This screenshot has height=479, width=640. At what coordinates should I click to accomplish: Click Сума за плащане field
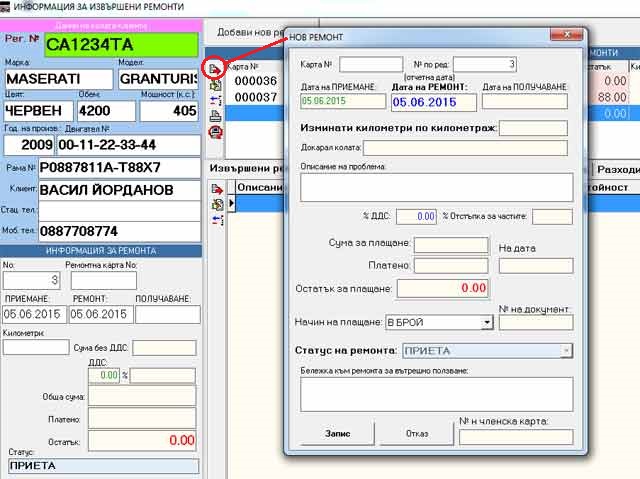[x=451, y=245]
